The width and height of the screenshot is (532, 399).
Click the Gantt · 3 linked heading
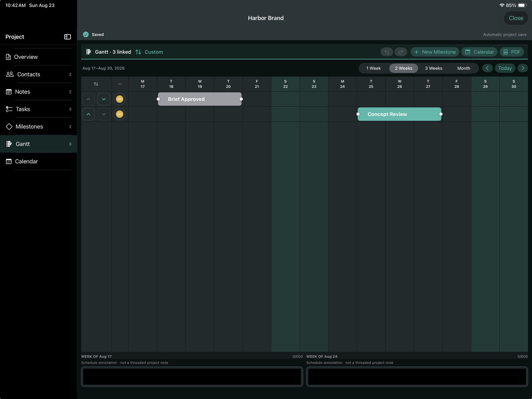click(x=113, y=52)
